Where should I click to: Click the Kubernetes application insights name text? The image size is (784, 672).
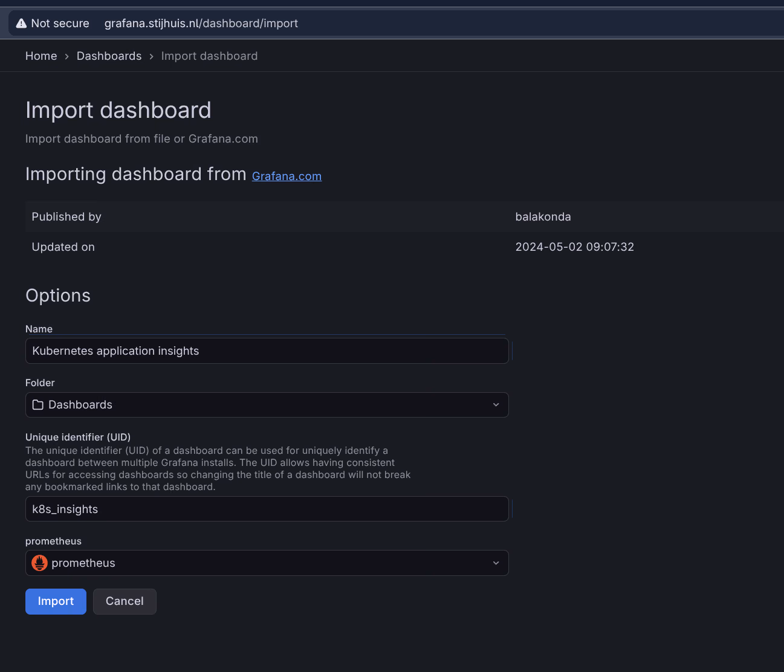click(115, 351)
